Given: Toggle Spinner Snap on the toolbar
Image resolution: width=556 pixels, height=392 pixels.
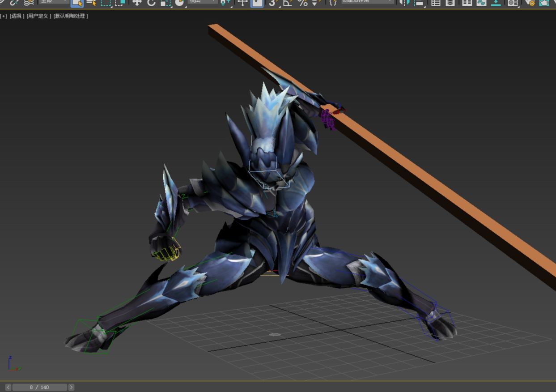Looking at the screenshot, I should (315, 3).
